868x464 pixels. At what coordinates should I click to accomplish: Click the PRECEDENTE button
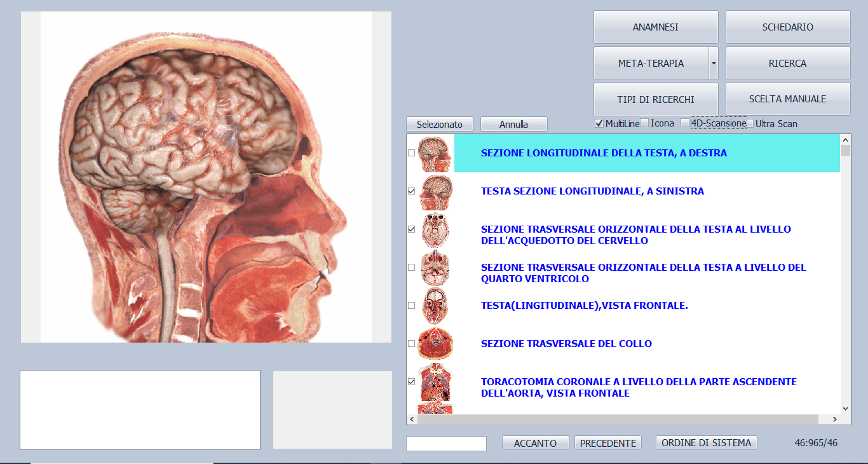pos(608,443)
